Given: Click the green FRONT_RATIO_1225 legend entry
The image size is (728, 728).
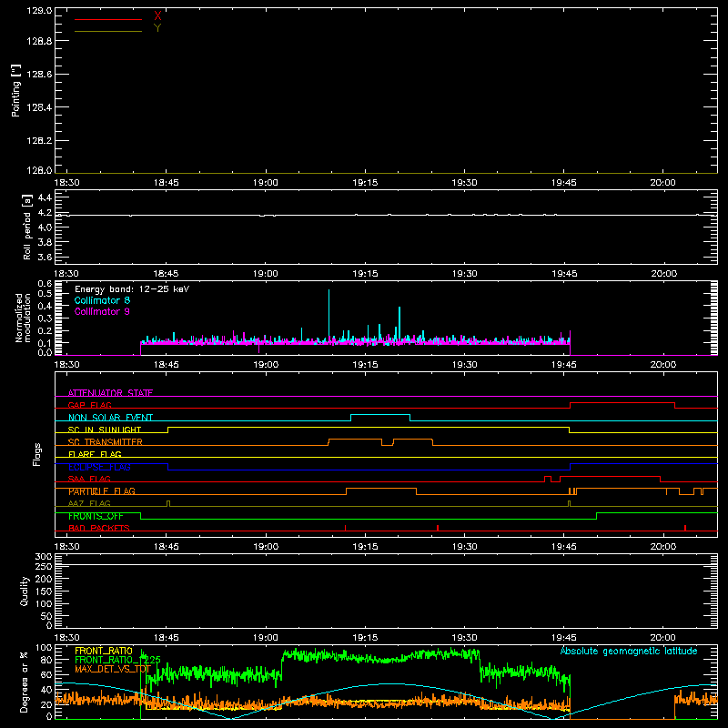Looking at the screenshot, I should (118, 660).
